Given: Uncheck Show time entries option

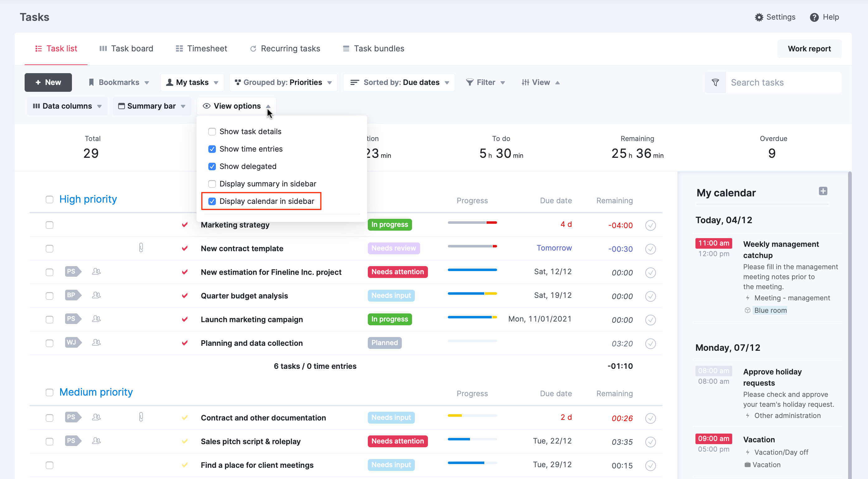Looking at the screenshot, I should click(x=212, y=149).
